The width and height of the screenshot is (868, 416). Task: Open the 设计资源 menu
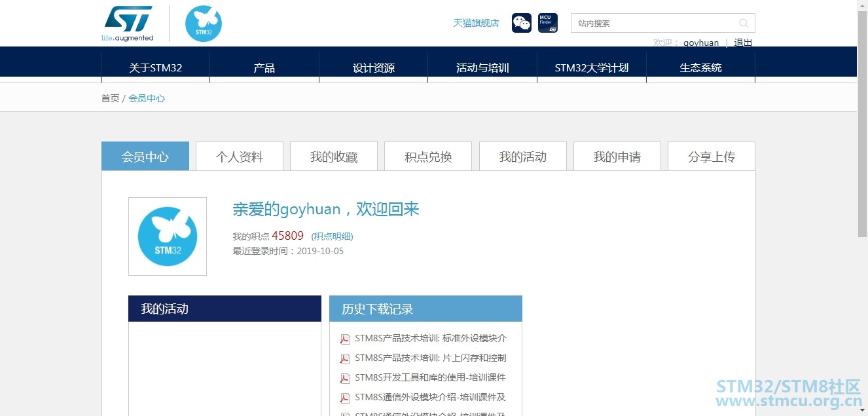pyautogui.click(x=374, y=67)
